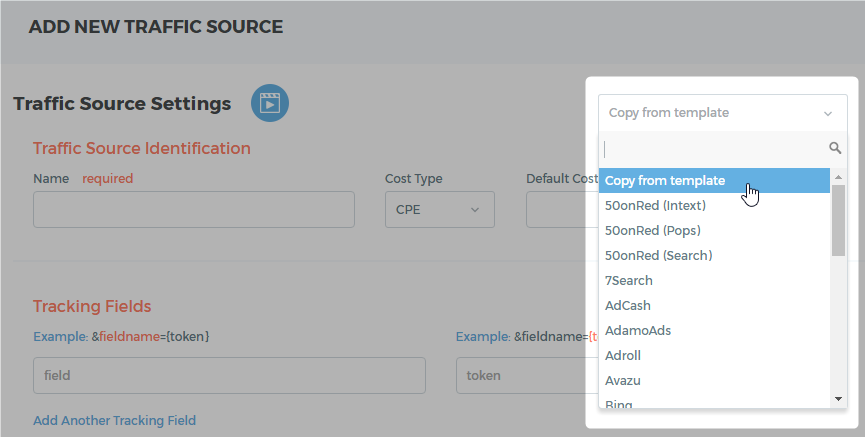Click Add Another Tracking Field link
Viewport: 865px width, 437px height.
[x=114, y=420]
